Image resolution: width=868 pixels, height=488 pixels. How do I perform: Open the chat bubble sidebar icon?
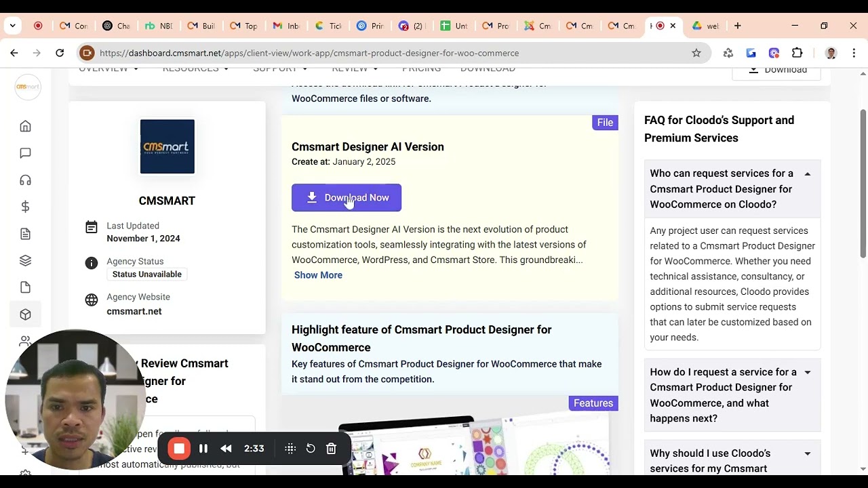[x=25, y=153]
